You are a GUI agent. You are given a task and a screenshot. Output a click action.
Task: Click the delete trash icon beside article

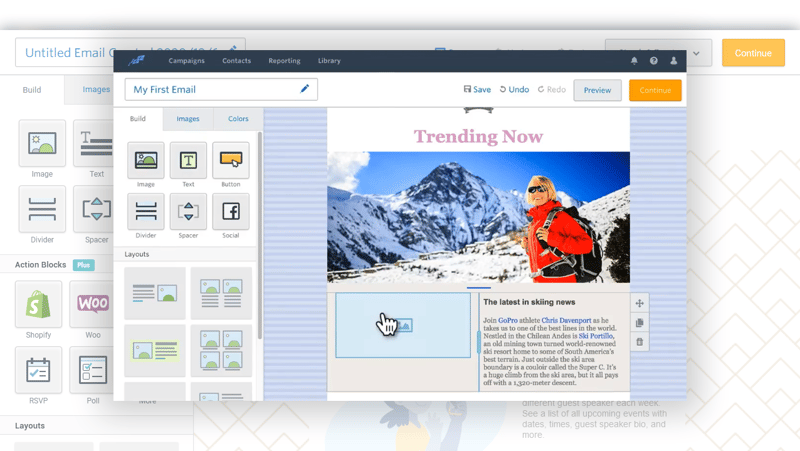tap(639, 342)
